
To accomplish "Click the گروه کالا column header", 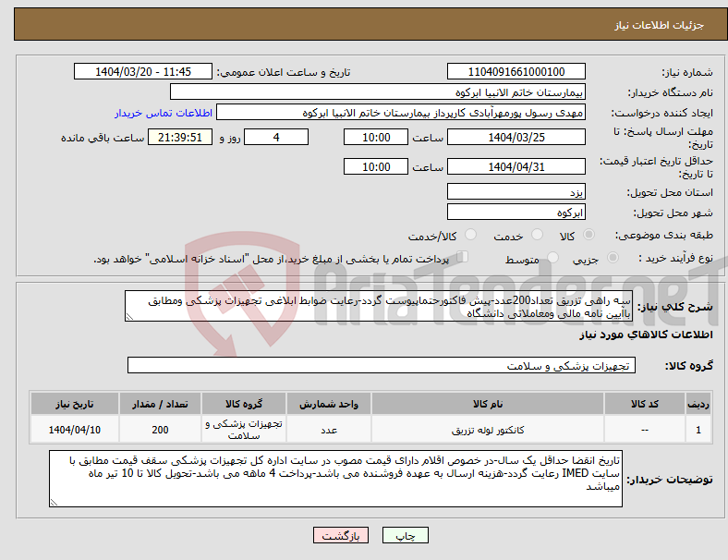I will tap(244, 404).
